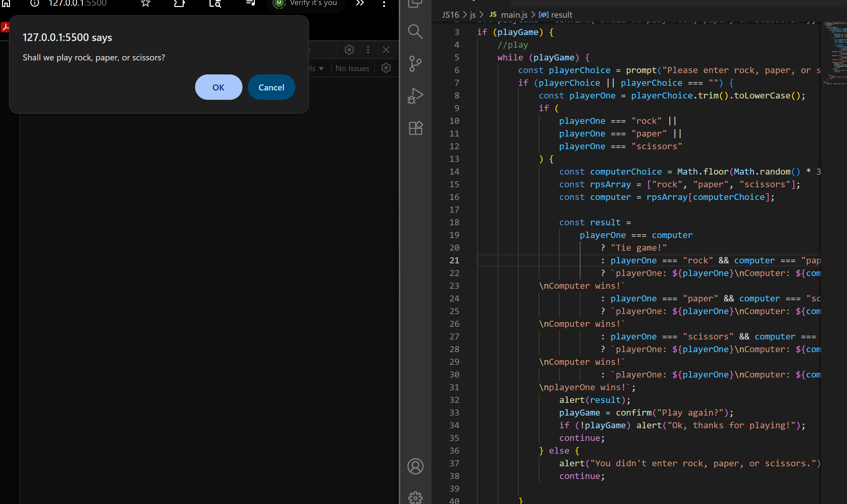Open Run and Debug view
Image resolution: width=847 pixels, height=504 pixels.
click(x=415, y=96)
